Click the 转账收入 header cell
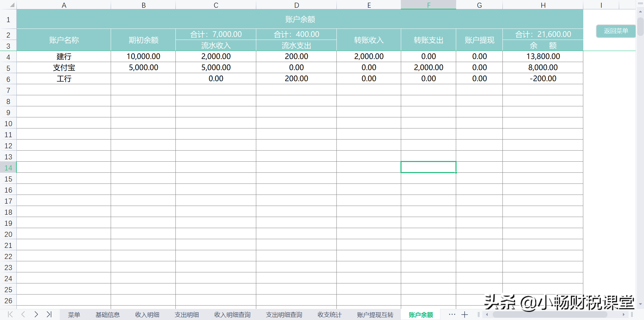Screen dimensions: 644x320 click(369, 40)
